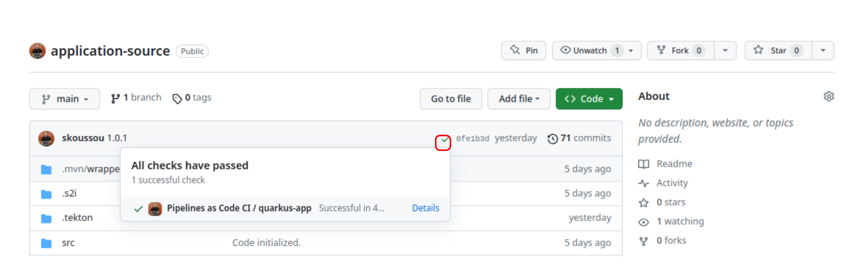
Task: Open the 1 watching link
Action: click(680, 221)
